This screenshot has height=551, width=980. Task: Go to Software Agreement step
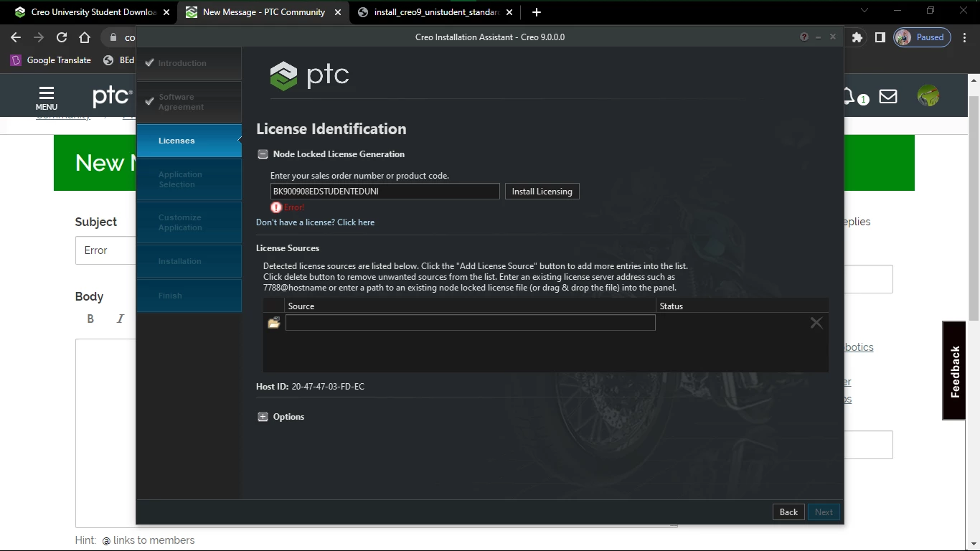189,102
